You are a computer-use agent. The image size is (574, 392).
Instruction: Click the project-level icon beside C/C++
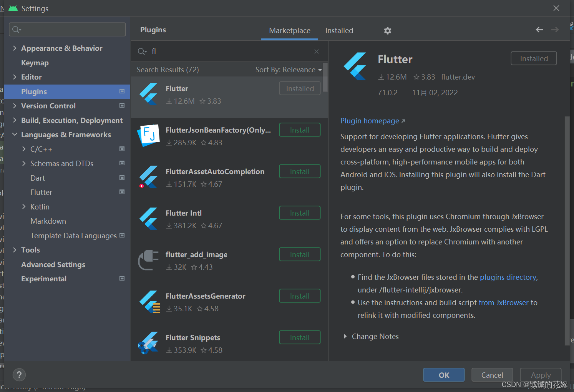[122, 149]
